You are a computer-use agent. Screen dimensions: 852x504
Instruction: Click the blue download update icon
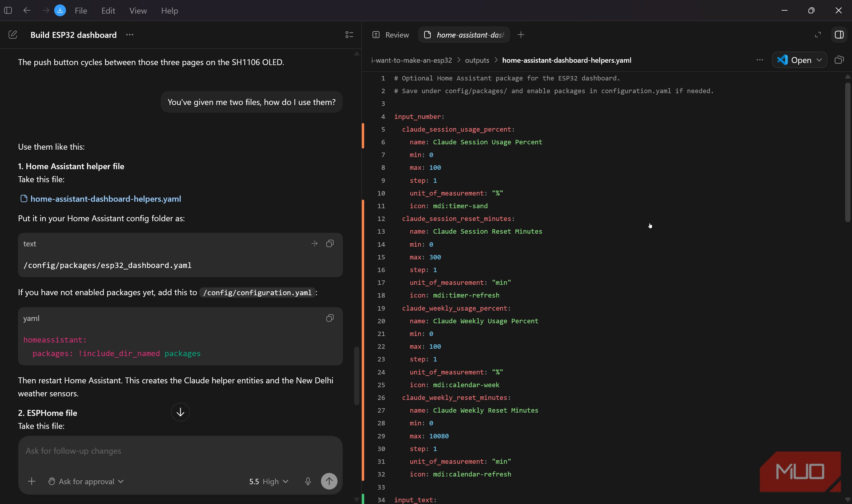point(60,11)
